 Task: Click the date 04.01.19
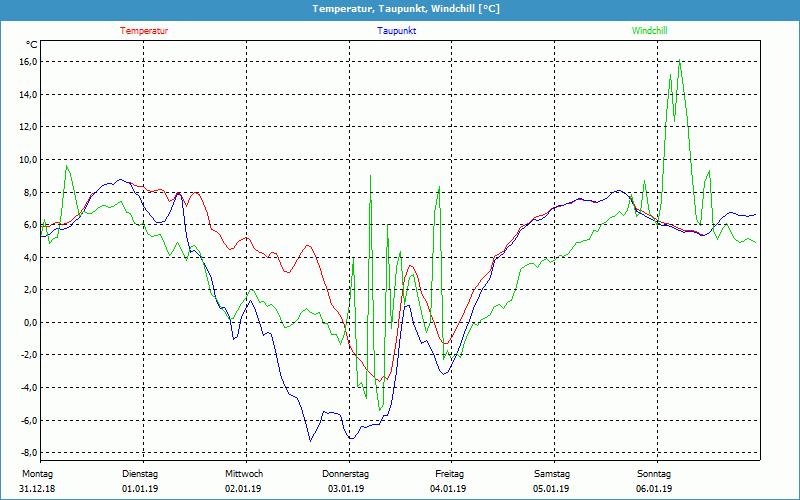click(448, 489)
